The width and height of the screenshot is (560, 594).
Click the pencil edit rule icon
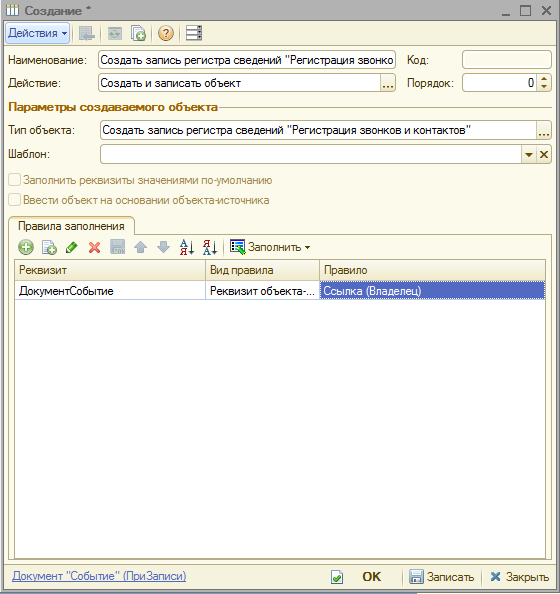pyautogui.click(x=72, y=247)
